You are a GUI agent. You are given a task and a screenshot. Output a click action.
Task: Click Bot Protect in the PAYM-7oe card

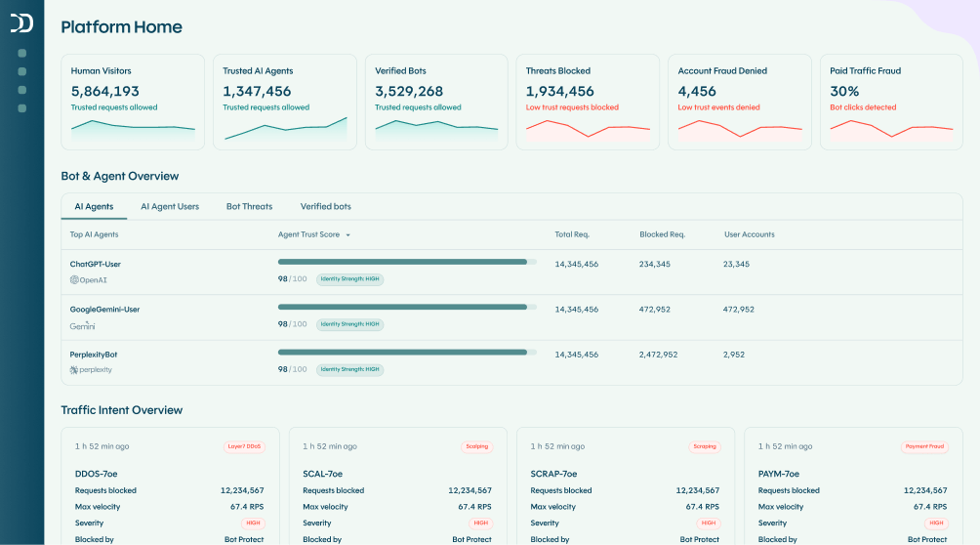[x=927, y=539]
